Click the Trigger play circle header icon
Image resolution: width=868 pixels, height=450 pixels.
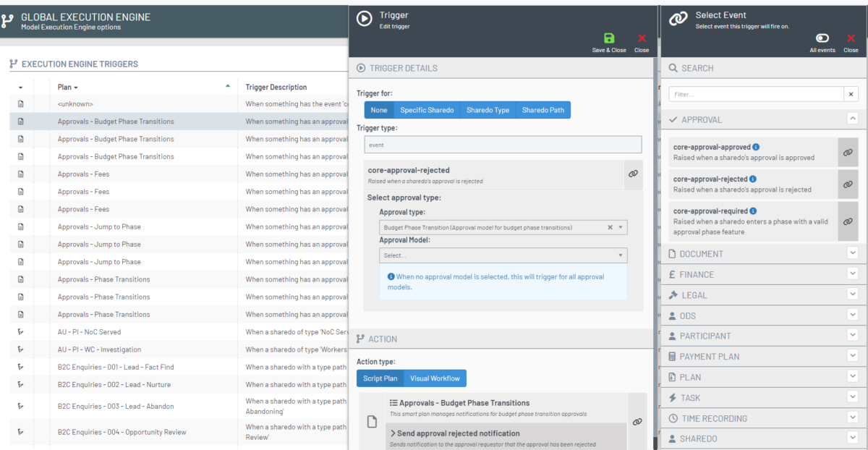(x=365, y=20)
